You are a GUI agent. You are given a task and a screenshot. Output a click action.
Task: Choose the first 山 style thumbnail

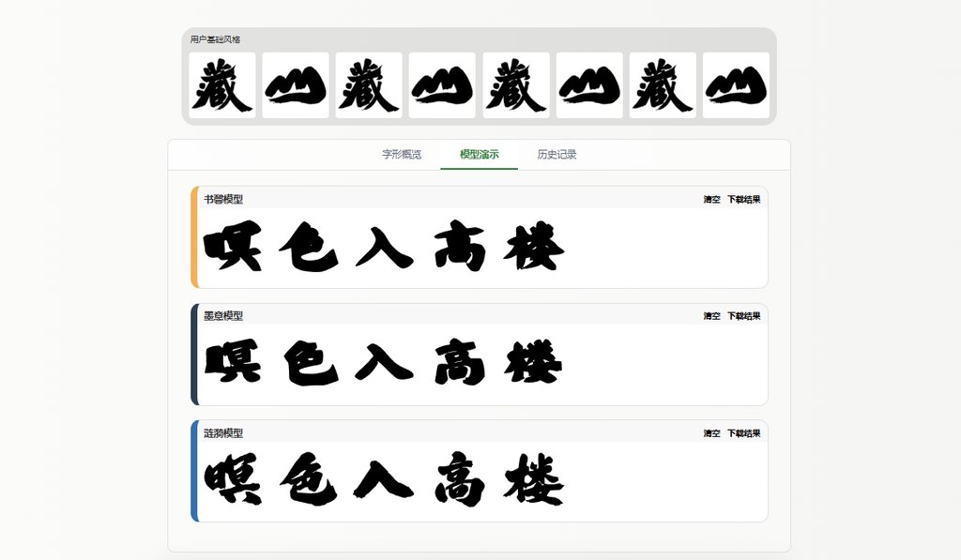tap(296, 85)
